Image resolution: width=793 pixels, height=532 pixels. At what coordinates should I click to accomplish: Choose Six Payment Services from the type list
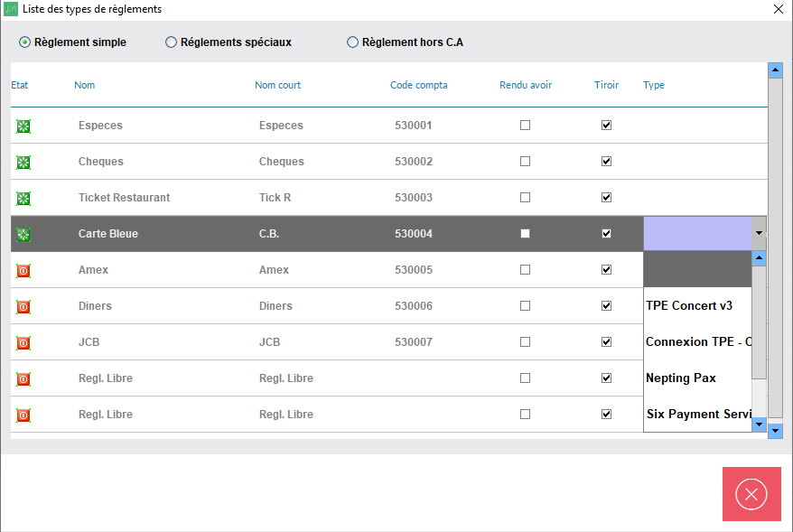pos(697,415)
